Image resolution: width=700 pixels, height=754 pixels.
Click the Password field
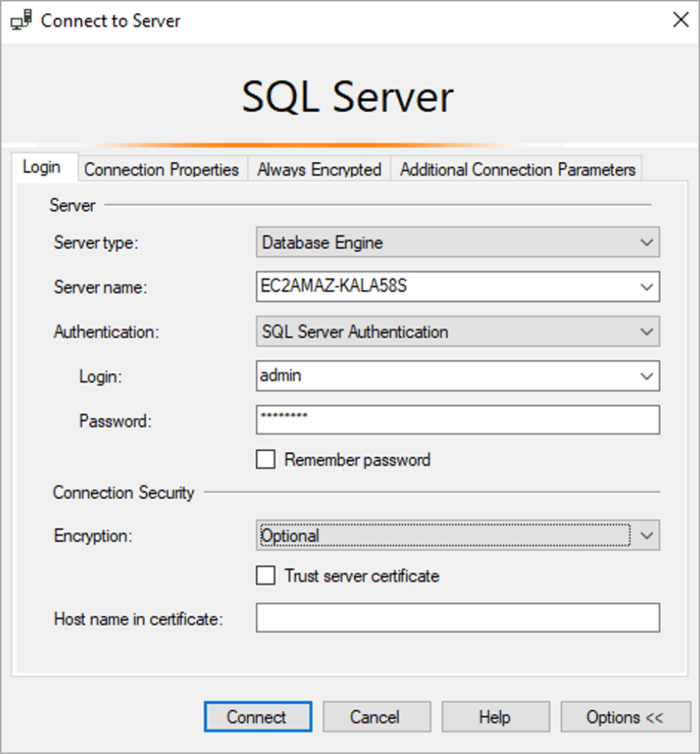[x=458, y=420]
